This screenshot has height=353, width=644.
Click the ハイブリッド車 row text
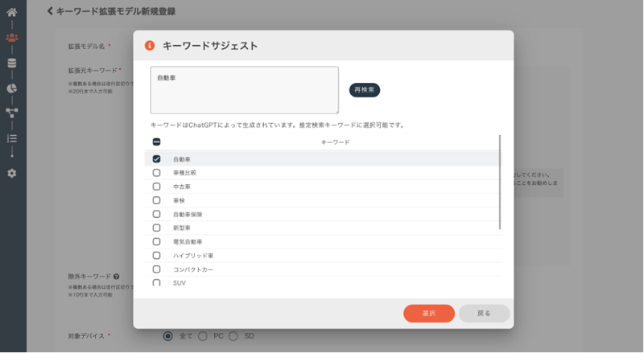(193, 256)
